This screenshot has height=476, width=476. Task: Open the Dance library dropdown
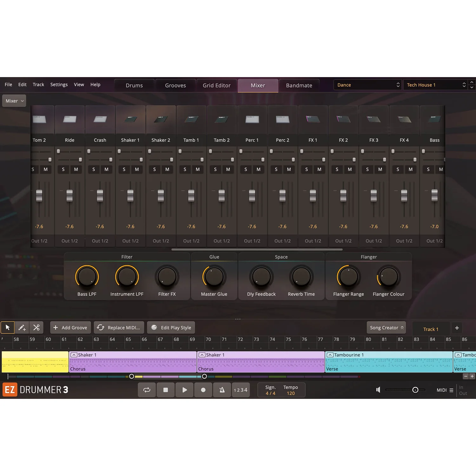click(368, 85)
